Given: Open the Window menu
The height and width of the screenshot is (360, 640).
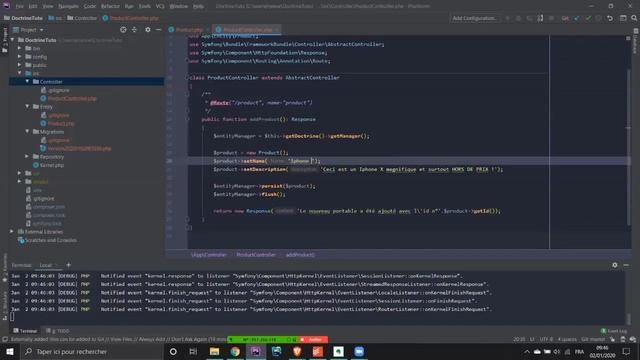Looking at the screenshot, I should pos(178,6).
